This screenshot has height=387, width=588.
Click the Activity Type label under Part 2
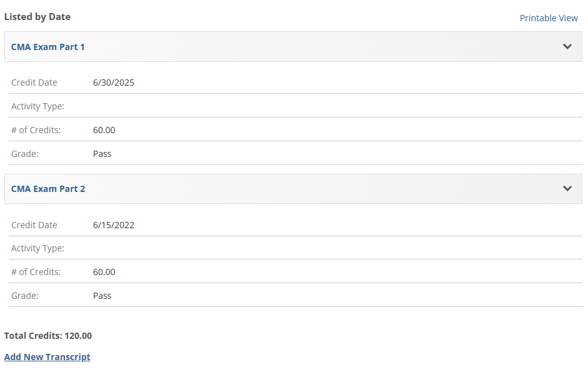[37, 248]
